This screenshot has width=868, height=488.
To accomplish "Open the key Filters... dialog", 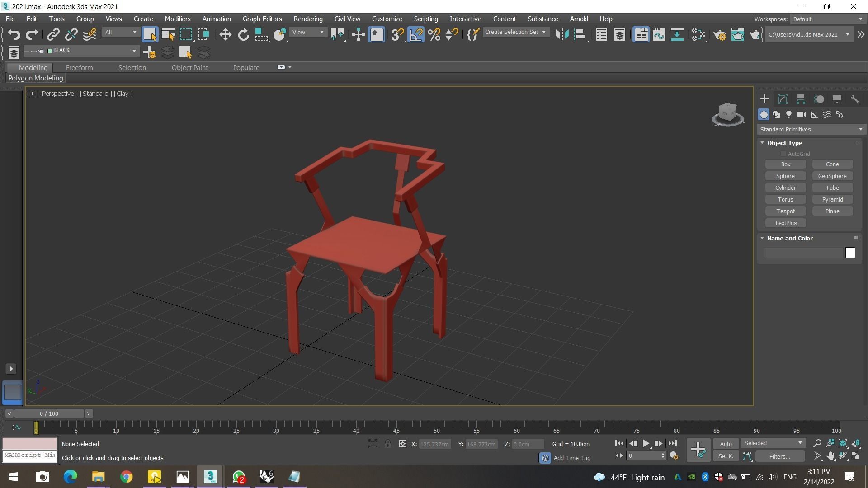I will click(x=780, y=456).
